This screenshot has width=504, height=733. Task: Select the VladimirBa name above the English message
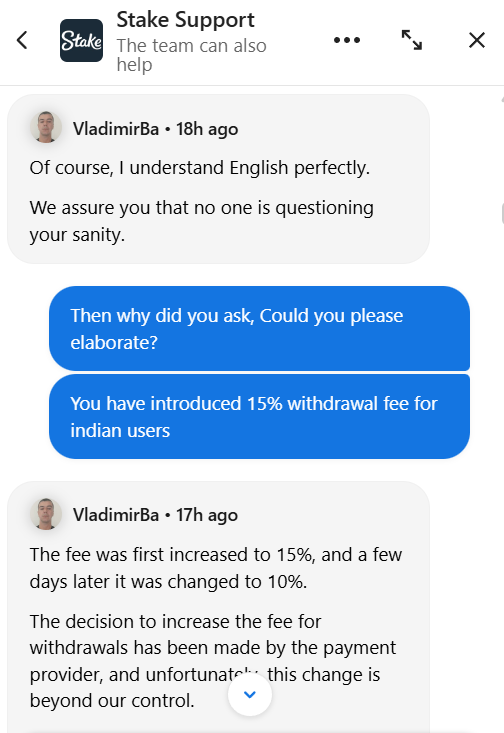pyautogui.click(x=116, y=129)
